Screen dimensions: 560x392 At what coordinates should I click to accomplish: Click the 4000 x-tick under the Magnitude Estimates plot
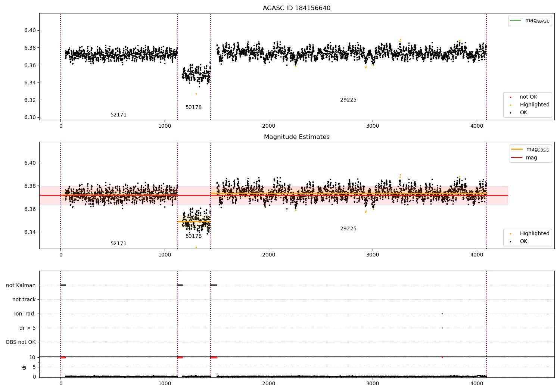coord(477,255)
